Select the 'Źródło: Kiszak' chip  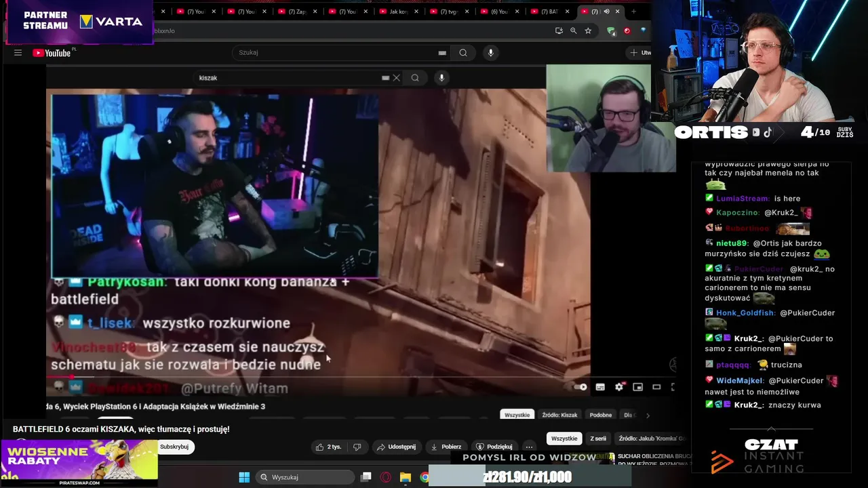click(x=559, y=415)
